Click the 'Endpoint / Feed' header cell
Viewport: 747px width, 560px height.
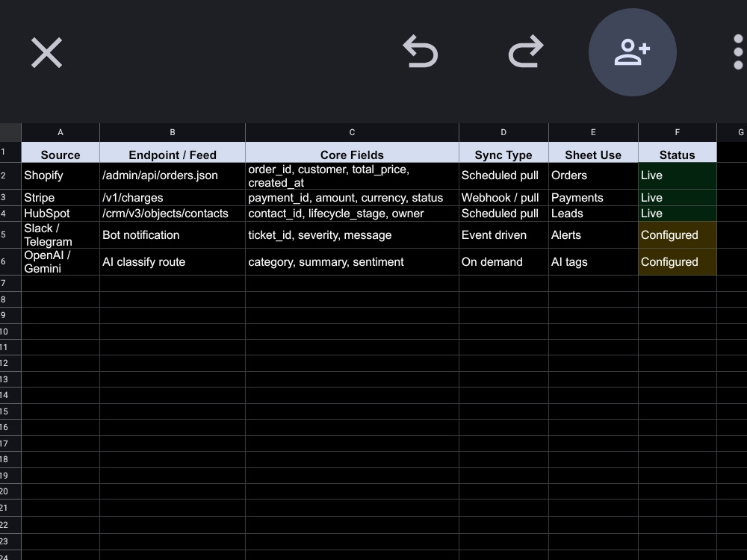pos(173,153)
